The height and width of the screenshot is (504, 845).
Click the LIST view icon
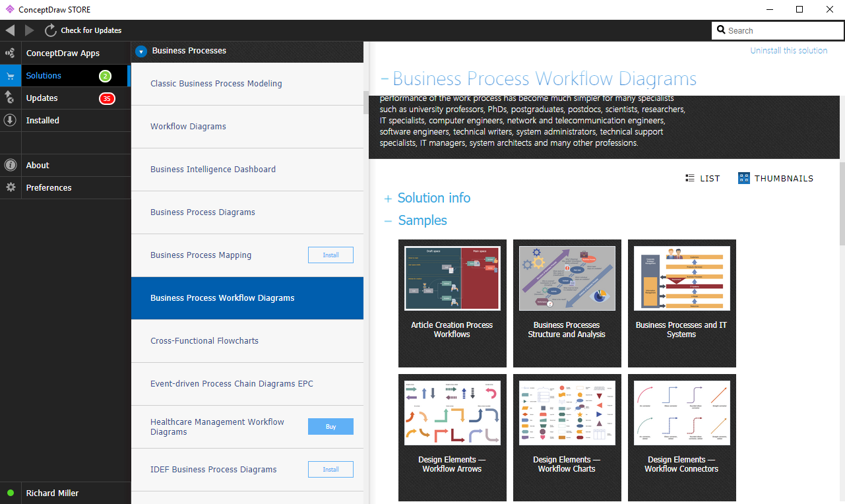coord(690,178)
